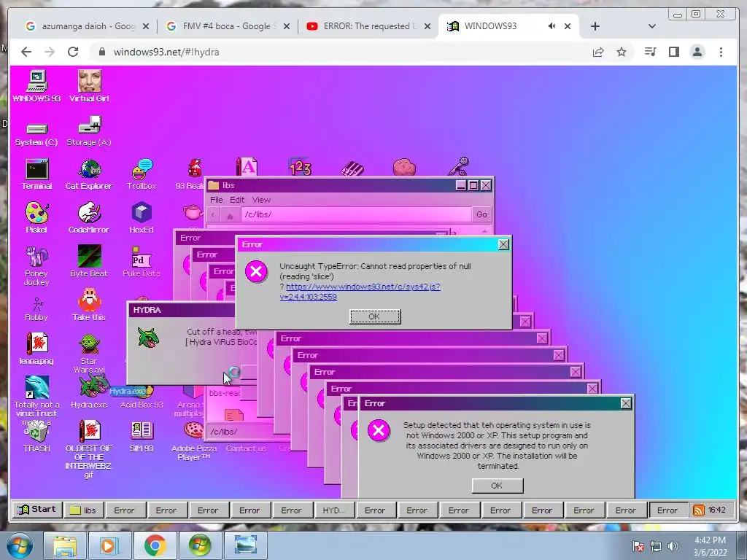Viewport: 747px width, 560px height.
Task: Open the View menu in libs window
Action: tap(261, 200)
